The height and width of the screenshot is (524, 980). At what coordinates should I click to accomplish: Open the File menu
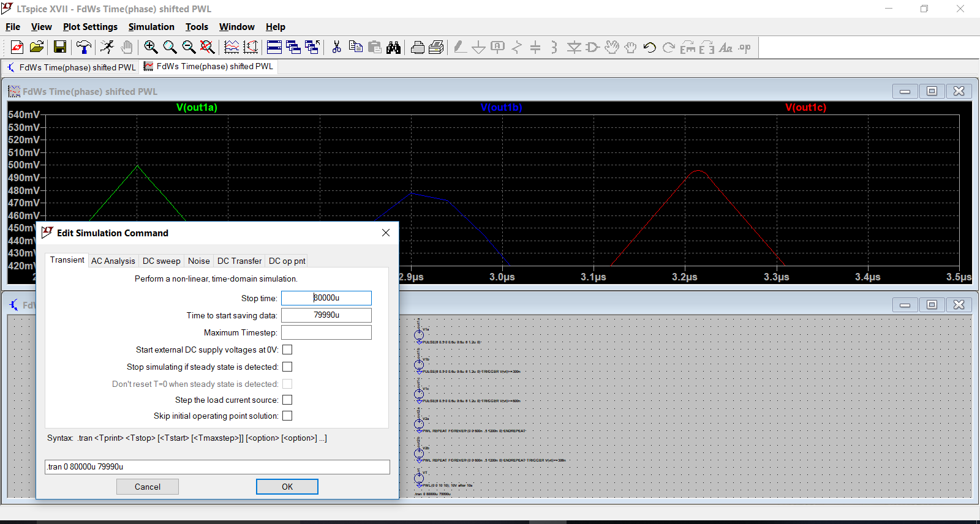point(13,27)
